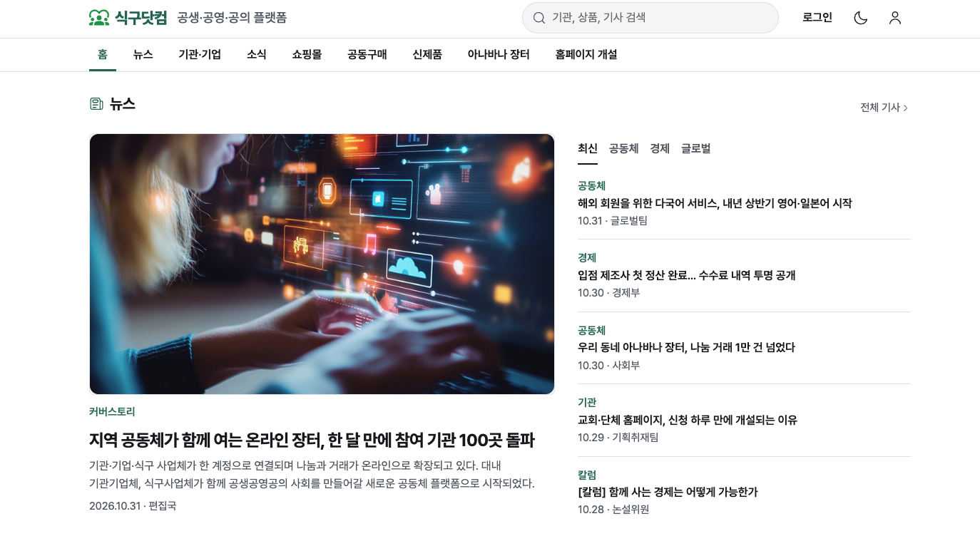Viewport: 980px width, 541px height.
Task: Click the 식구닷컴 logo icon
Action: tap(99, 18)
